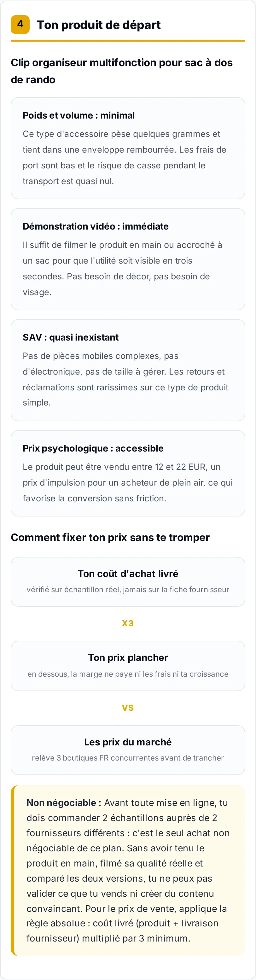Click the yellow 'X3' multiplier label
The width and height of the screenshot is (256, 980).
(x=128, y=623)
